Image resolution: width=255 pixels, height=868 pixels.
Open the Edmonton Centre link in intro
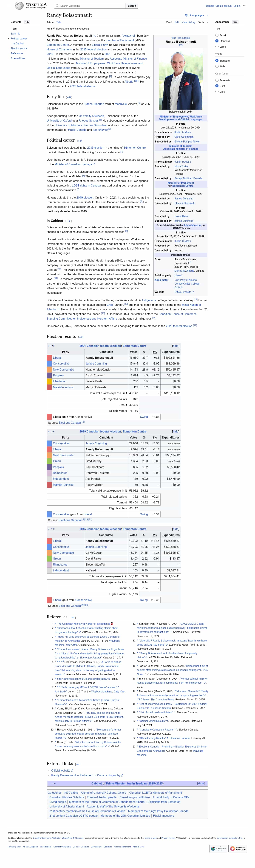58,45
